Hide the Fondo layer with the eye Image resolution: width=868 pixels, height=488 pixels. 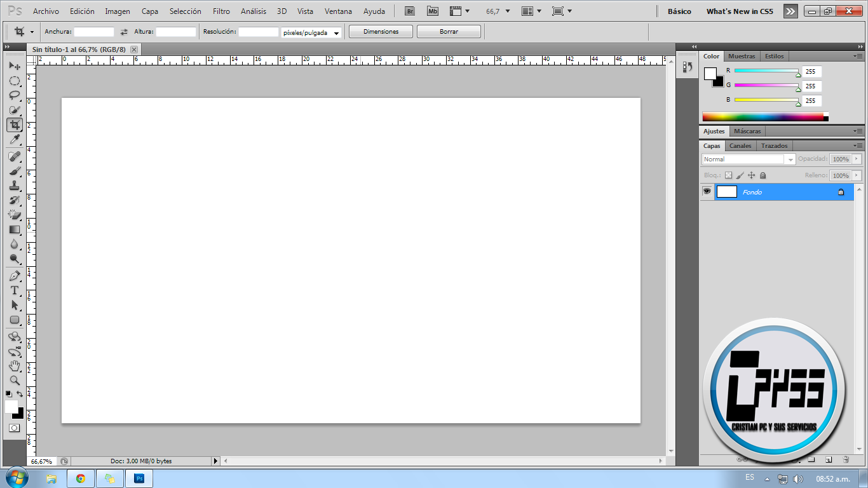click(707, 191)
